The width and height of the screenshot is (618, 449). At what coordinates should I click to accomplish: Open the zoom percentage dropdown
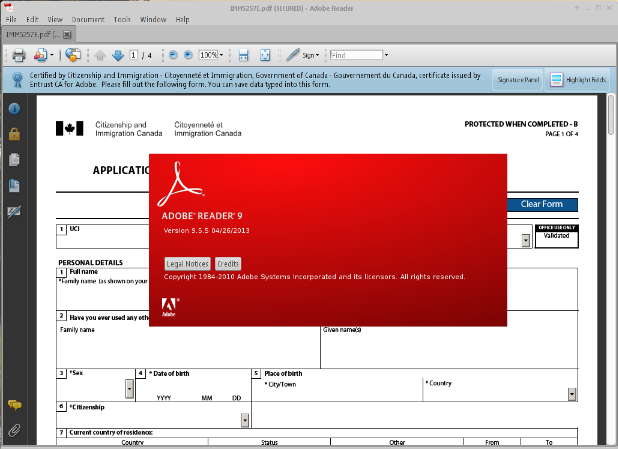tap(222, 55)
